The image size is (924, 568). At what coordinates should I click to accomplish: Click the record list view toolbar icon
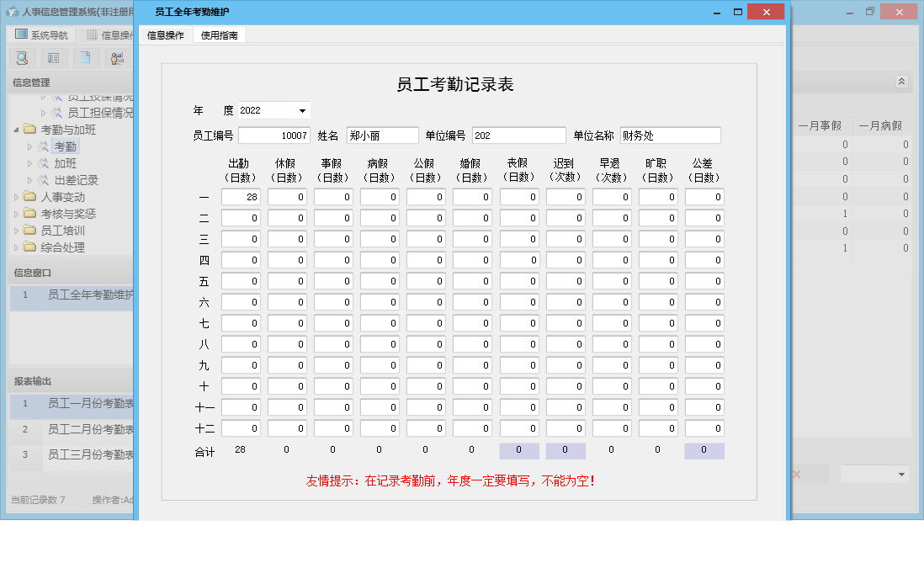point(52,57)
